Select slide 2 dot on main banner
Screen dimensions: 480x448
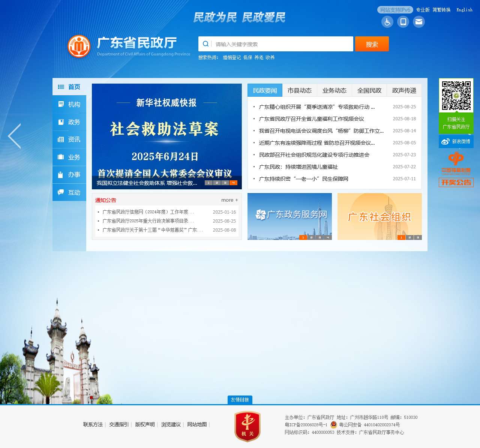217,183
